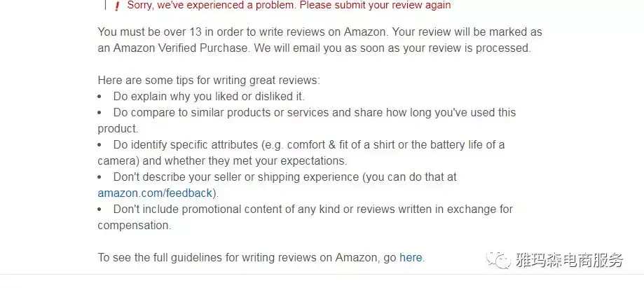Click the bullet before 'Do explain why'

tap(100, 97)
